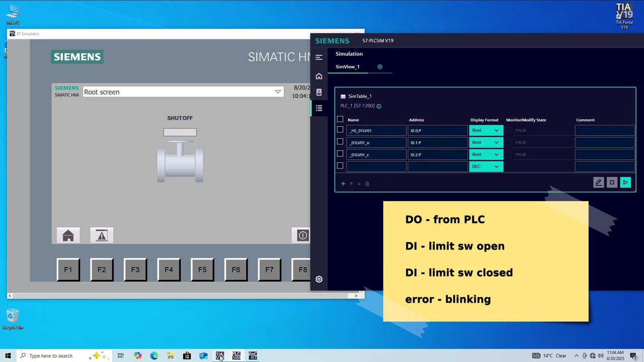
Task: Open the 11:04 AM clock in taskbar
Action: 615,355
